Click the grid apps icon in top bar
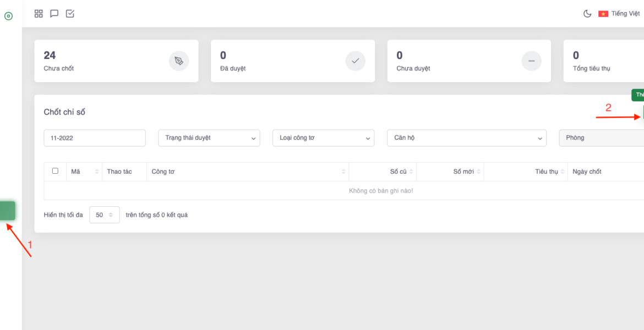Viewport: 644px width, 330px height. 39,14
